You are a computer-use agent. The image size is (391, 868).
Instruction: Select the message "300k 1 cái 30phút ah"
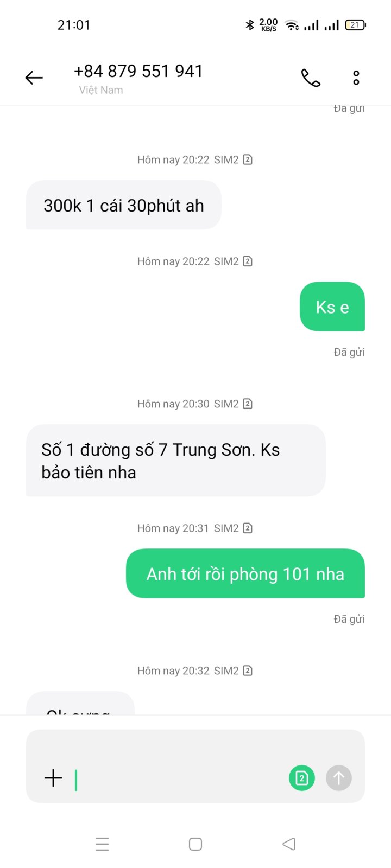[124, 205]
